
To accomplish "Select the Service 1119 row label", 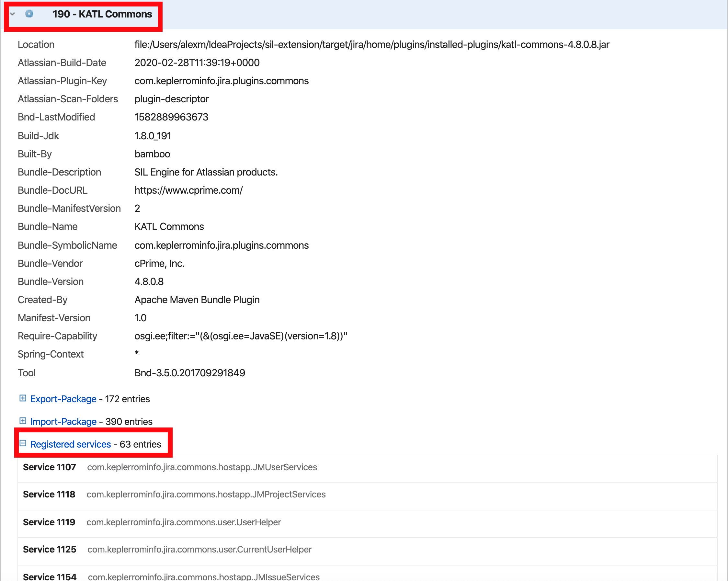I will point(49,522).
